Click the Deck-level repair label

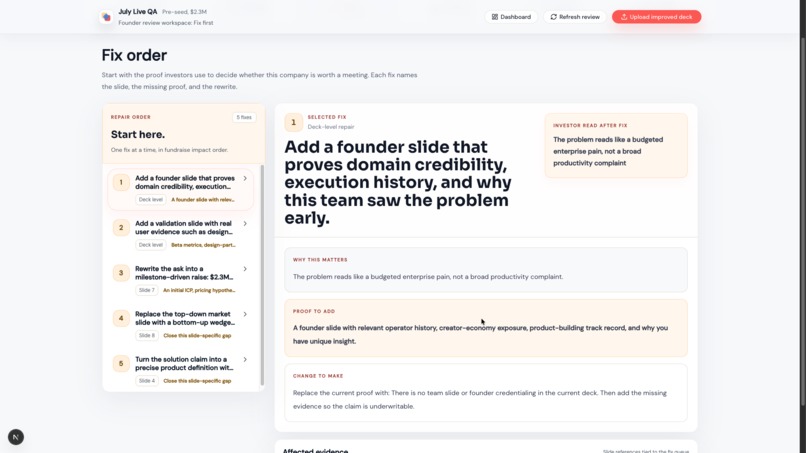pyautogui.click(x=331, y=126)
